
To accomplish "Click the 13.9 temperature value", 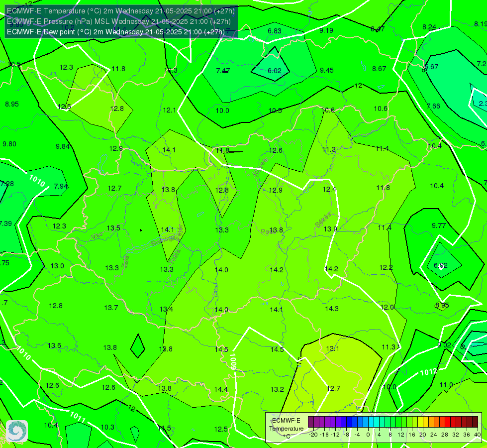I will tap(330, 229).
